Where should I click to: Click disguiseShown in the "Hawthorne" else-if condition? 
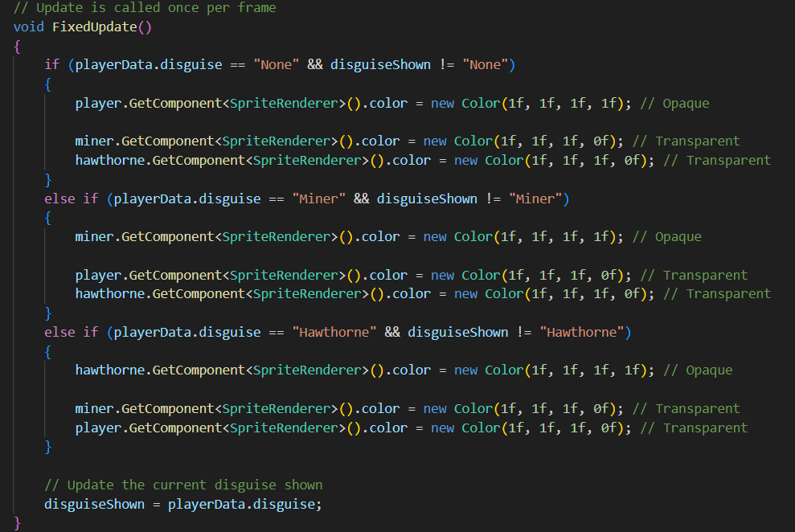coord(457,332)
